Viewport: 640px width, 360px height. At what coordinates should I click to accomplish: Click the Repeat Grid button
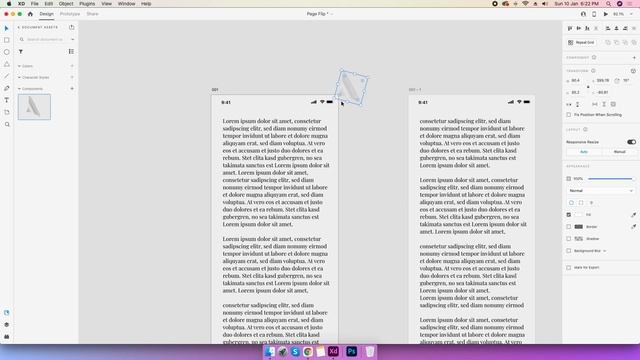582,42
